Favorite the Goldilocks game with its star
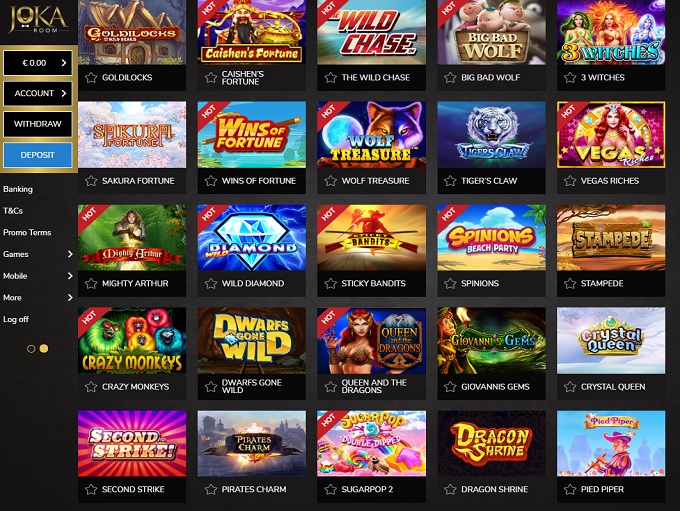 point(91,78)
